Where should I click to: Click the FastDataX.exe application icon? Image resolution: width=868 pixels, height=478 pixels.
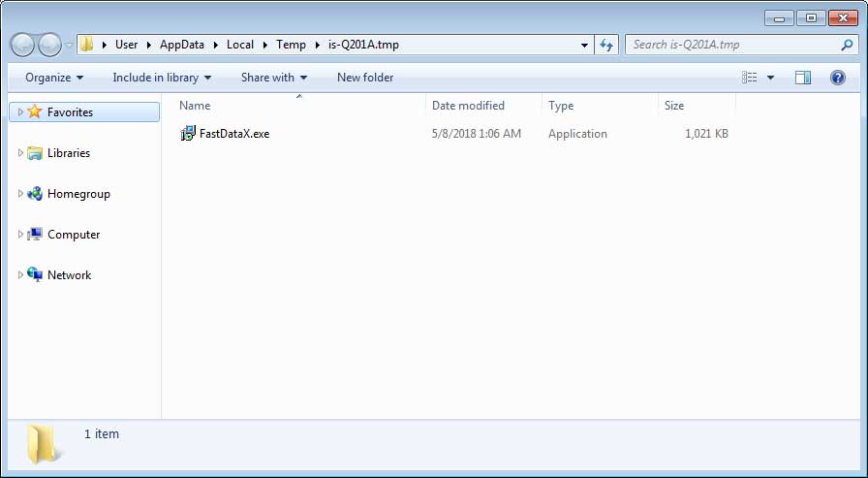188,134
